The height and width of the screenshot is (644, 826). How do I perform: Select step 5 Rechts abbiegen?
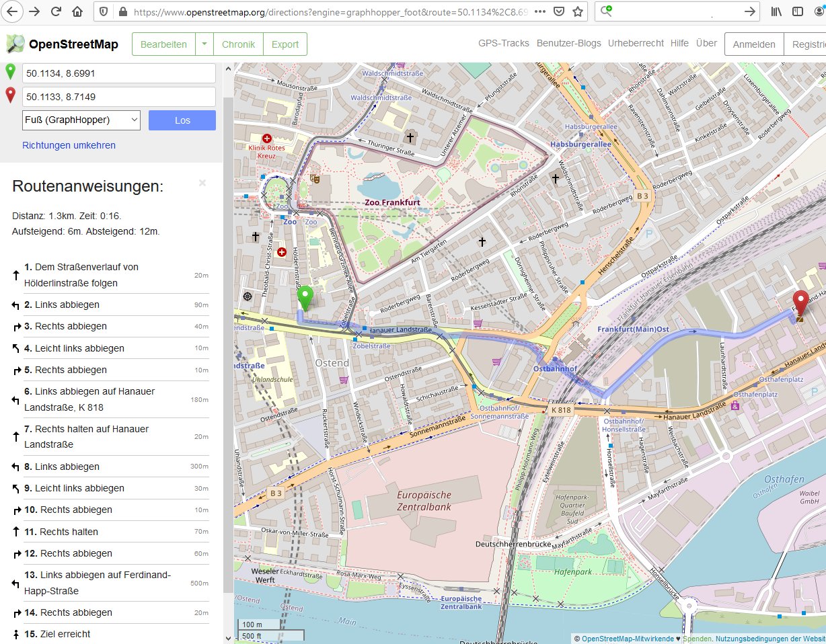click(112, 370)
